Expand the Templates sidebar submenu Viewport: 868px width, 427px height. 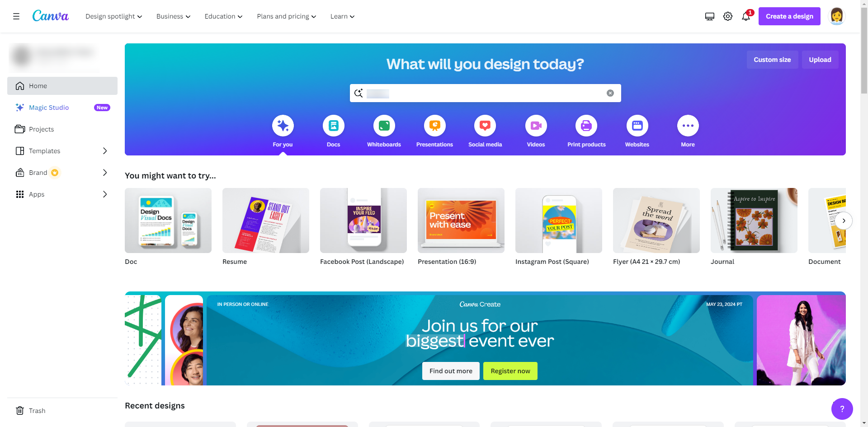(105, 151)
